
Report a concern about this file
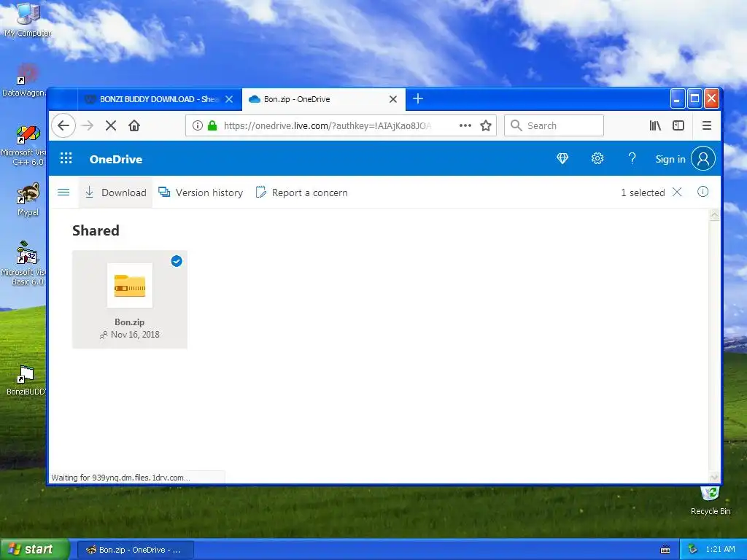tap(302, 192)
